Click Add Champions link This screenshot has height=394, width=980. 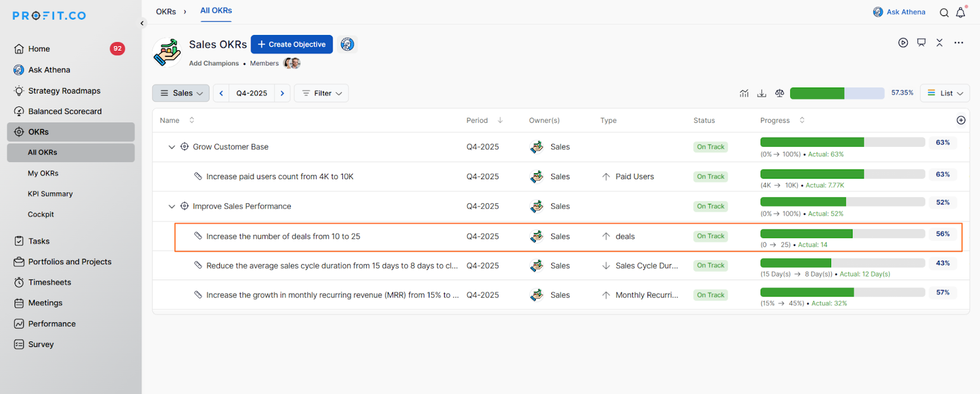[214, 63]
